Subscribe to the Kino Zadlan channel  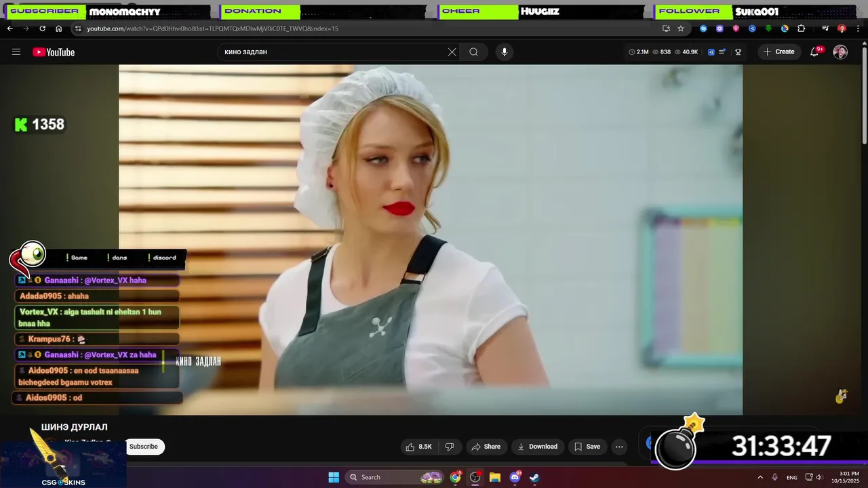point(144,447)
